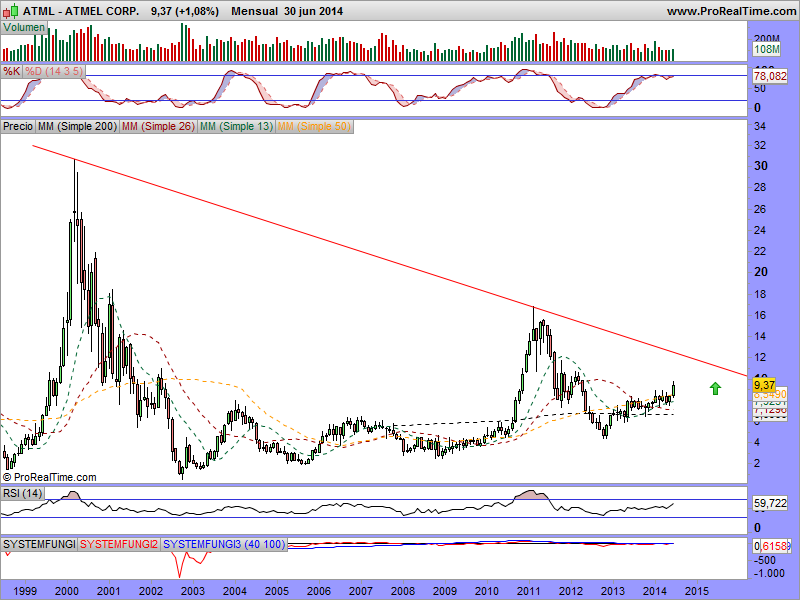Click the 2014 label on the time axis
800x600 pixels.
coord(655,591)
